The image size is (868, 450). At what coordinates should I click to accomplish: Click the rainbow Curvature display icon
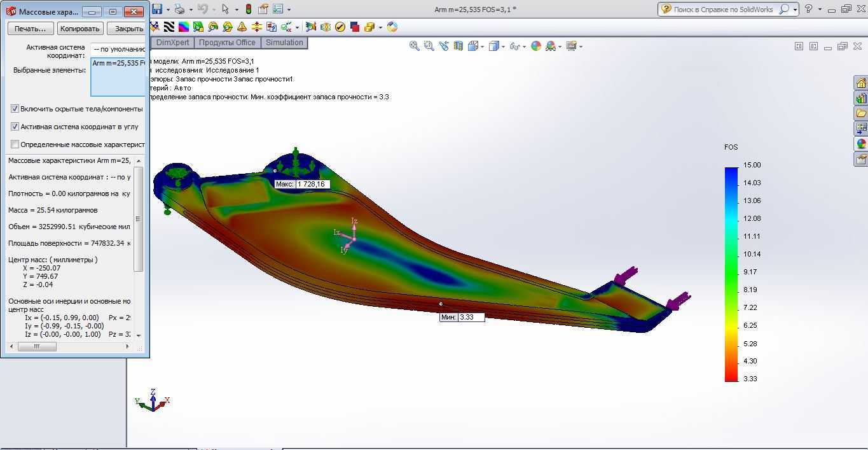[x=184, y=27]
